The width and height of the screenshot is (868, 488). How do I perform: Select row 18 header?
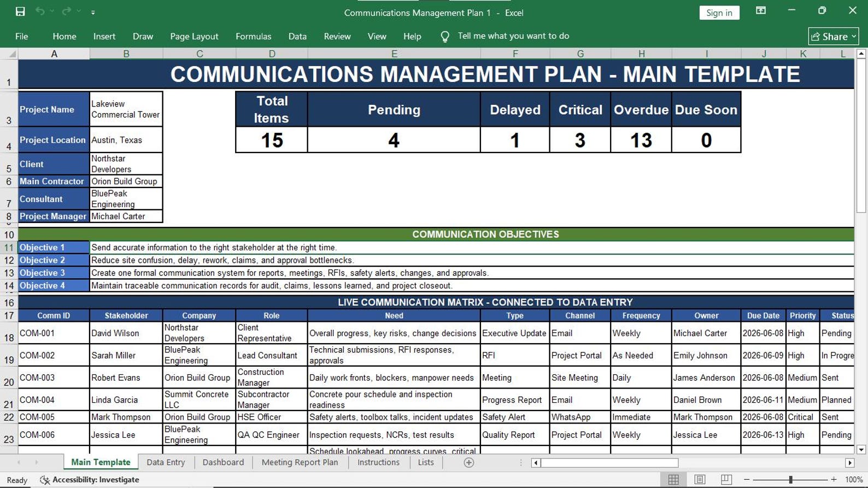(x=9, y=333)
